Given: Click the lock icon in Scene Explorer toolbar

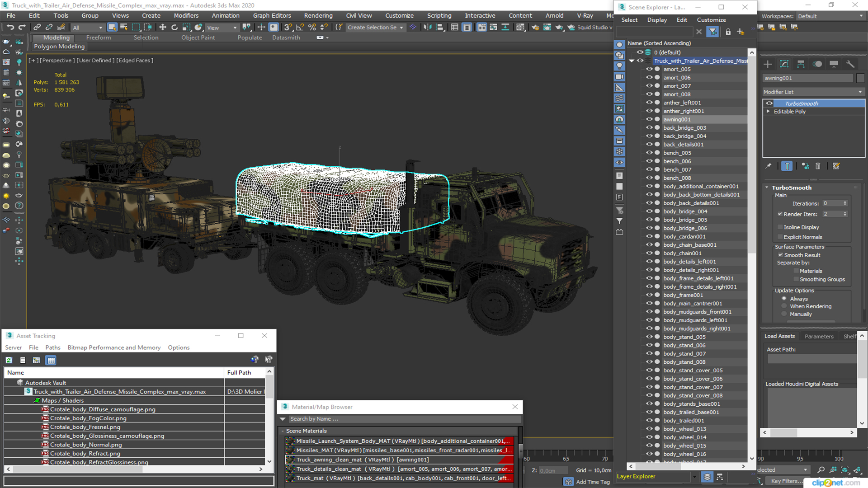Looking at the screenshot, I should 728,32.
